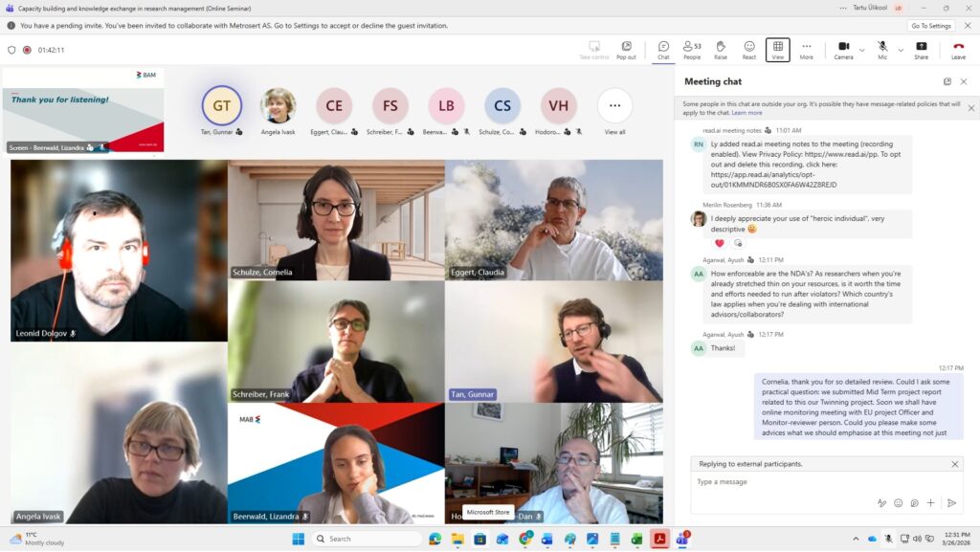Expand Camera options dropdown arrow
Viewport: 980px width, 552px height.
(861, 50)
